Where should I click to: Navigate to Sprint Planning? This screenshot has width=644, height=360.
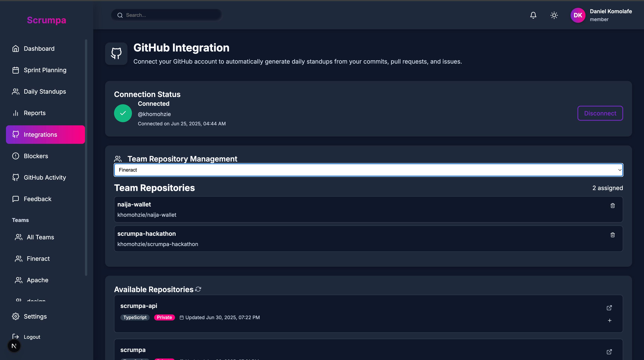coord(45,70)
